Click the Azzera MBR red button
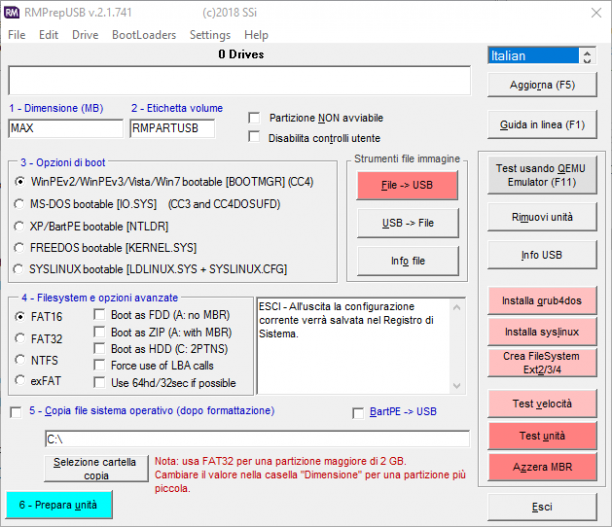Viewport: 612px width, 527px height. pos(542,467)
